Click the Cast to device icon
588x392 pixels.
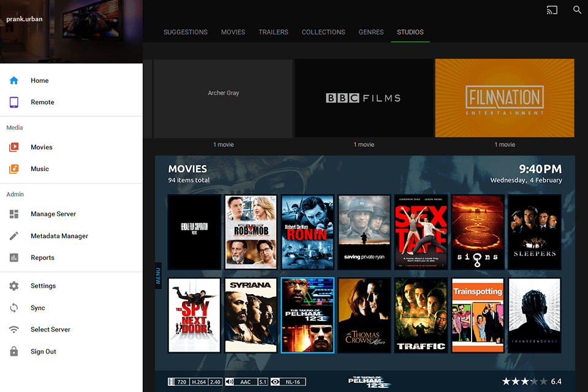(x=552, y=10)
